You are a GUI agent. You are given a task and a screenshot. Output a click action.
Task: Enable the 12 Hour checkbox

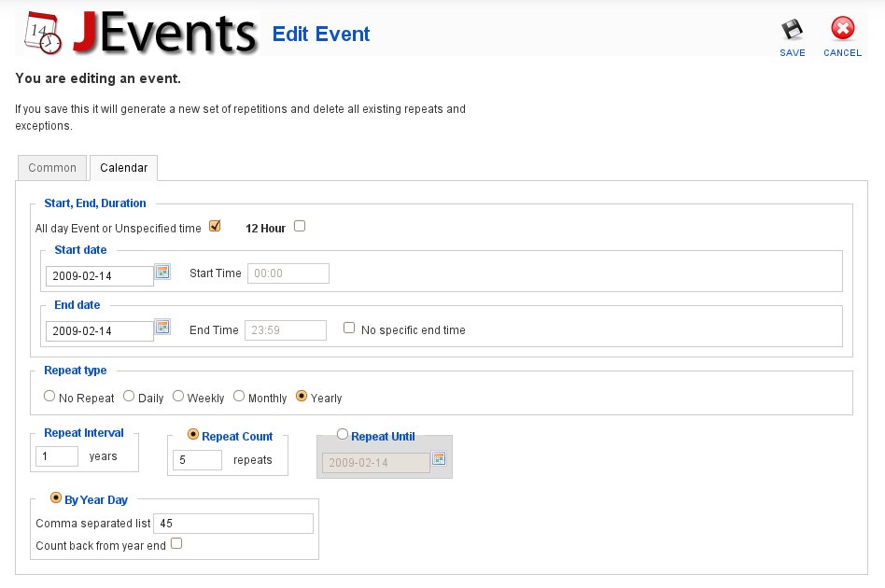coord(300,226)
